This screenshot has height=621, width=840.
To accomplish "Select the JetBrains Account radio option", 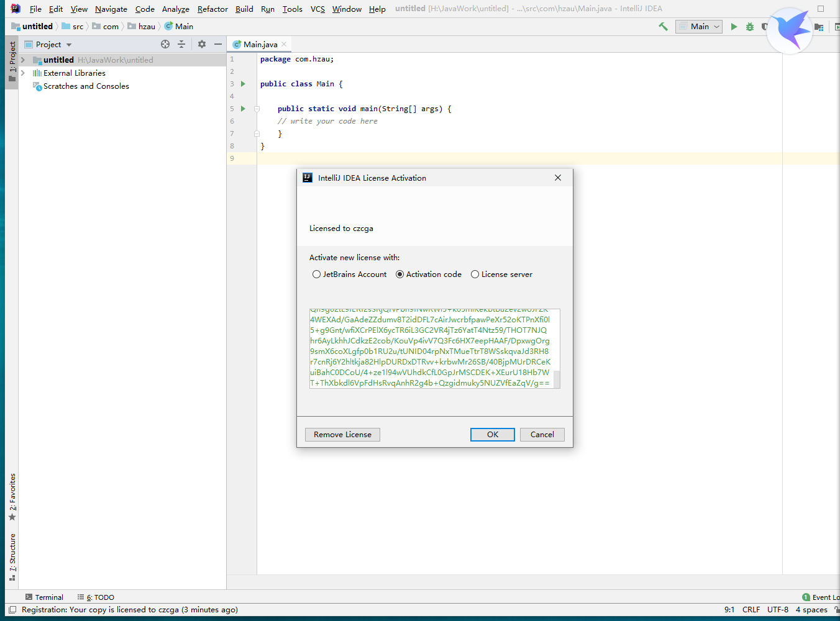I will tap(349, 274).
